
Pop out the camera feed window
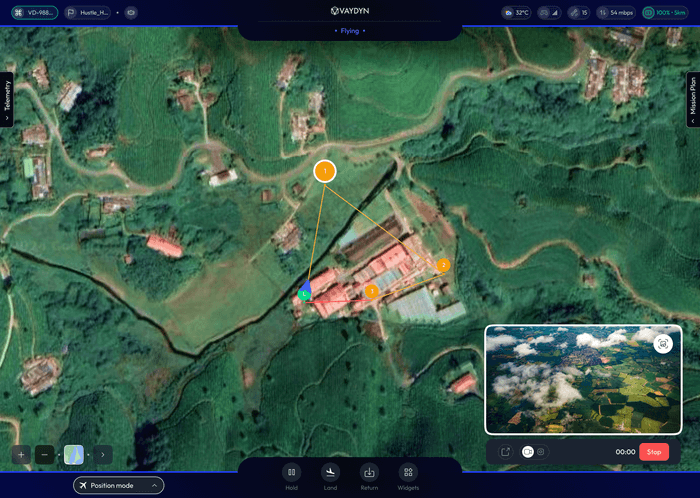coord(505,452)
